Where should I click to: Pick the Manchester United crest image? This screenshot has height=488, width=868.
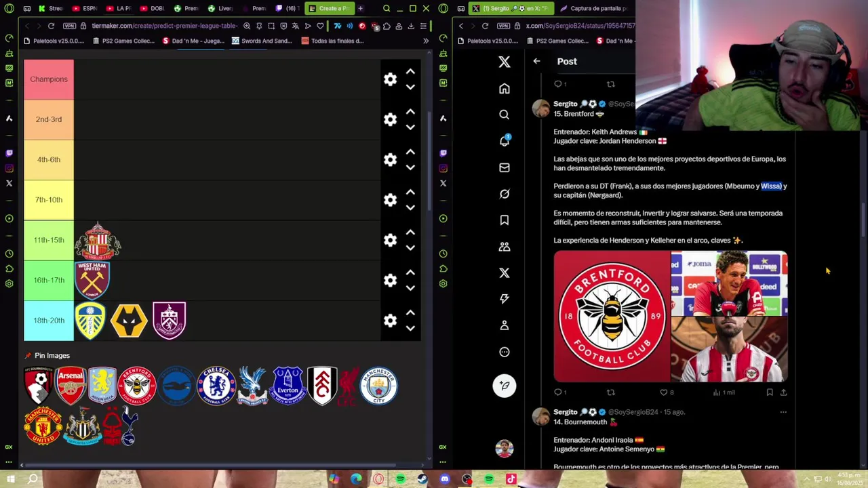coord(43,426)
